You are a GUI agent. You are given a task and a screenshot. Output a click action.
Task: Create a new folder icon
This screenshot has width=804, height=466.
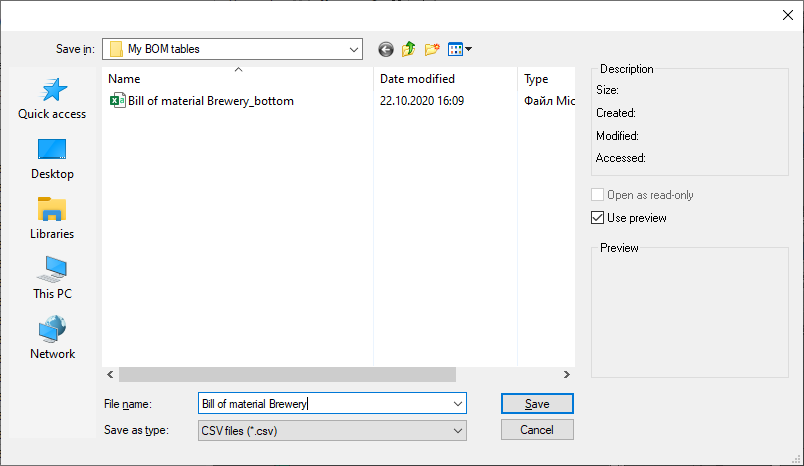tap(432, 49)
